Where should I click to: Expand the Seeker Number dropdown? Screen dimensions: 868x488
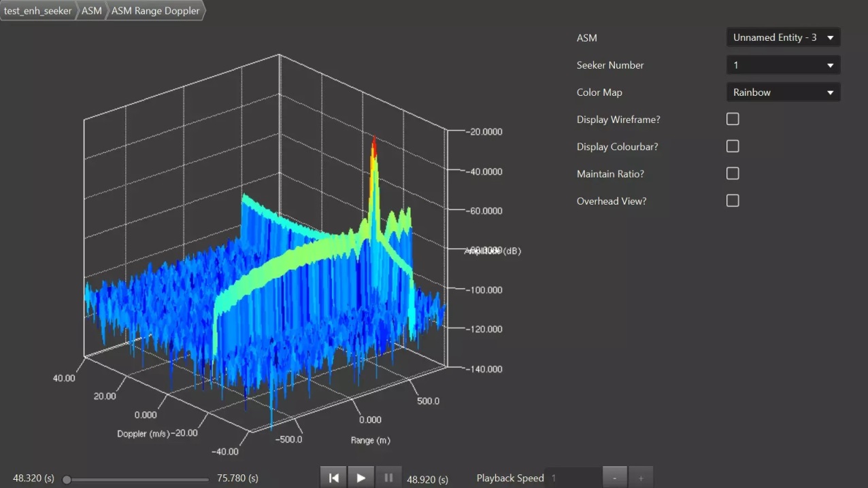click(x=783, y=65)
